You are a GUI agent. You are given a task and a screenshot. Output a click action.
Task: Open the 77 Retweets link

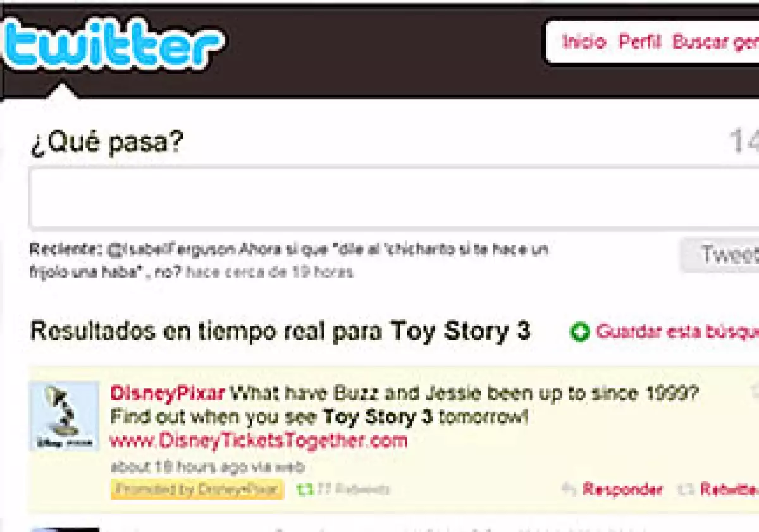[353, 489]
